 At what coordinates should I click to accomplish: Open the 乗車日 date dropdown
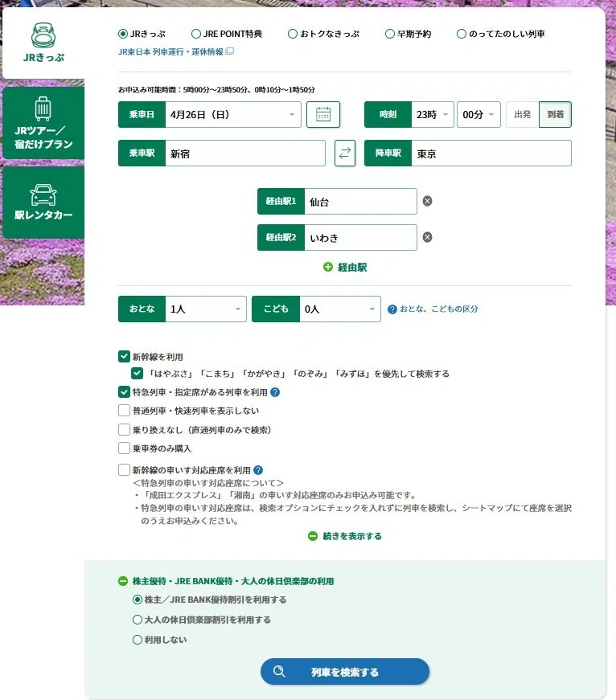(x=233, y=115)
